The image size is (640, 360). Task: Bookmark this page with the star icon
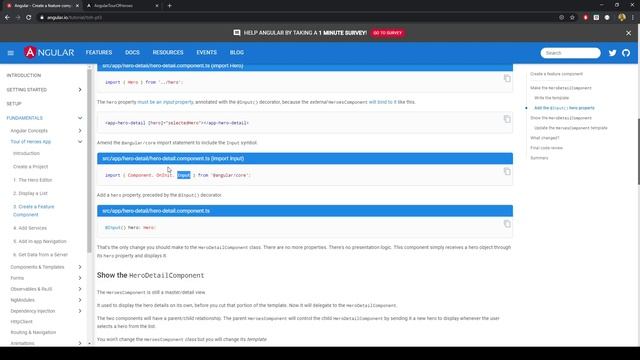(572, 18)
